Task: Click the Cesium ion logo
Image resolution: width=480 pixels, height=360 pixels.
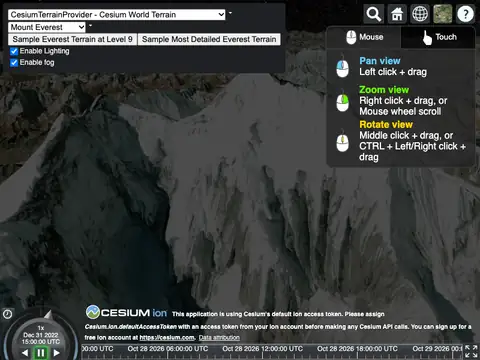Action: 127,312
